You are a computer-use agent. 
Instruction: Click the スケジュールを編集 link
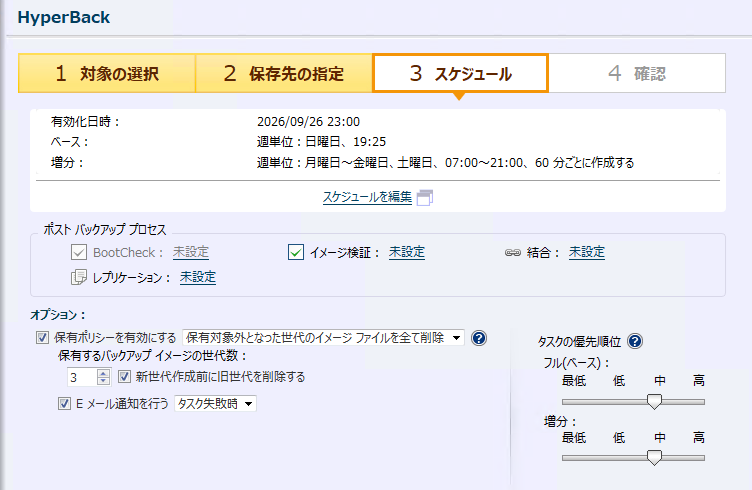pos(367,197)
